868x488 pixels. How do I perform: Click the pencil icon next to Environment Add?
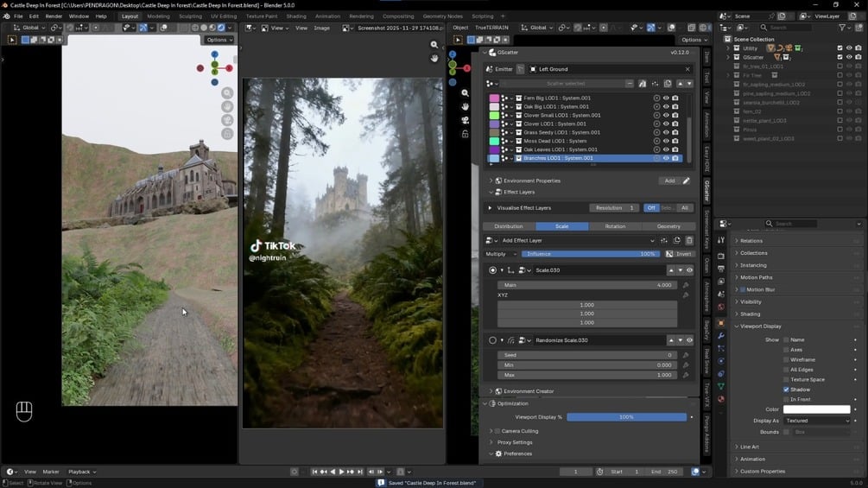[x=686, y=181]
